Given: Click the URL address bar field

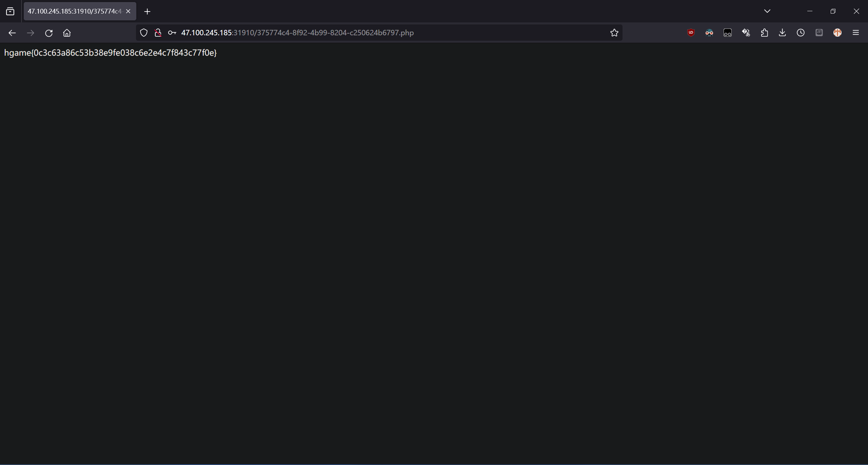Looking at the screenshot, I should click(x=373, y=33).
